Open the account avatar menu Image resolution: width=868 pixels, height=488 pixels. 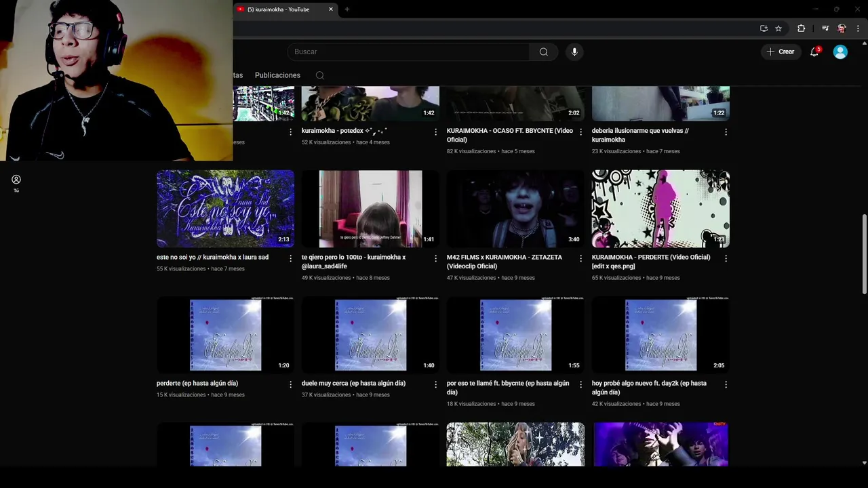click(x=840, y=52)
